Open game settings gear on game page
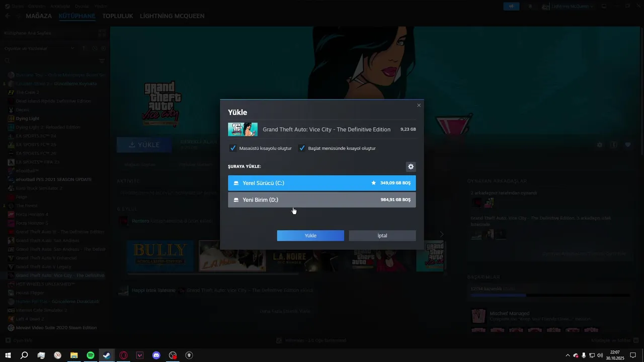The width and height of the screenshot is (644, 362). [599, 145]
